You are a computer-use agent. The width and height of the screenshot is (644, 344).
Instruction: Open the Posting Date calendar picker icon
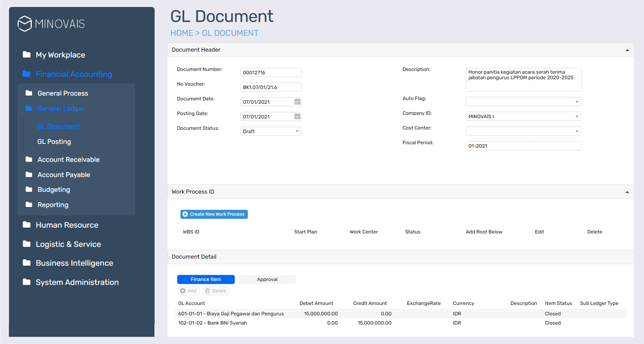click(x=297, y=117)
